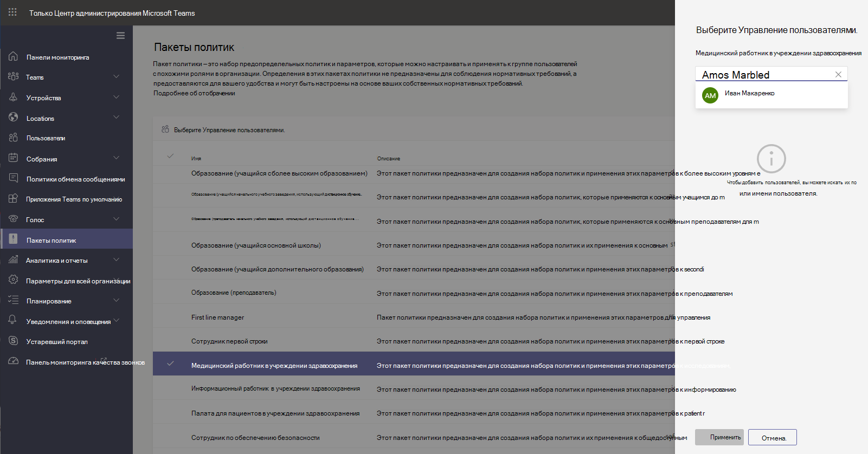
Task: Click the Применить button
Action: pyautogui.click(x=721, y=437)
